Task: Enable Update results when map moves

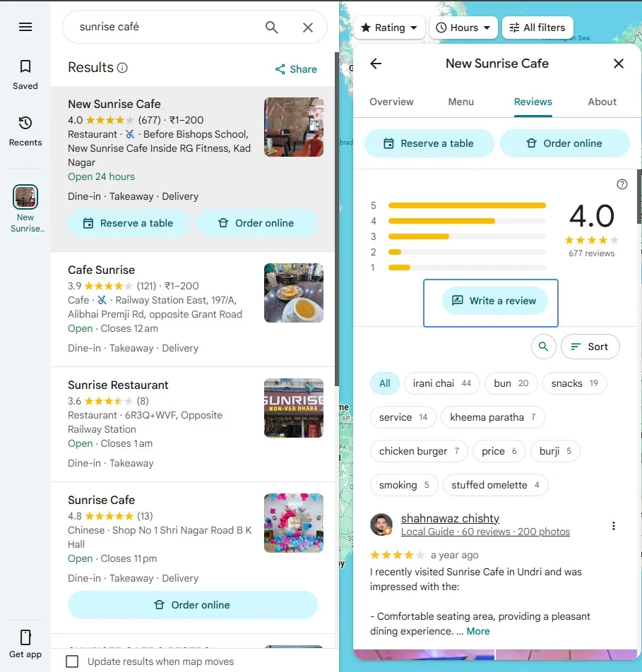Action: point(71,661)
